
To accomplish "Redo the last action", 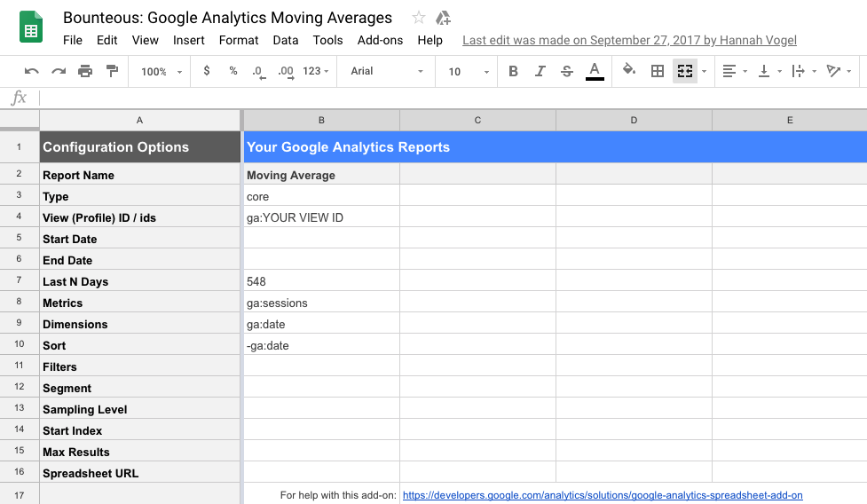I will (x=58, y=71).
